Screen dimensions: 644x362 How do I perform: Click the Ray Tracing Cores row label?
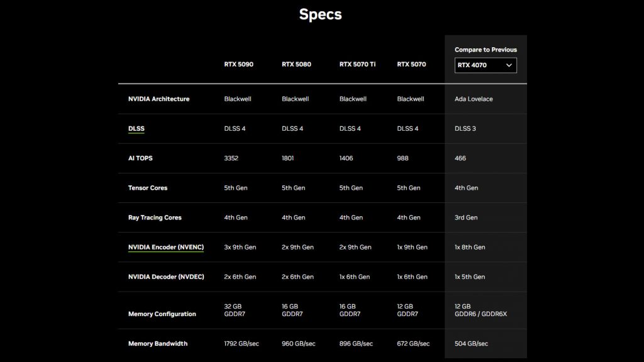coord(155,217)
